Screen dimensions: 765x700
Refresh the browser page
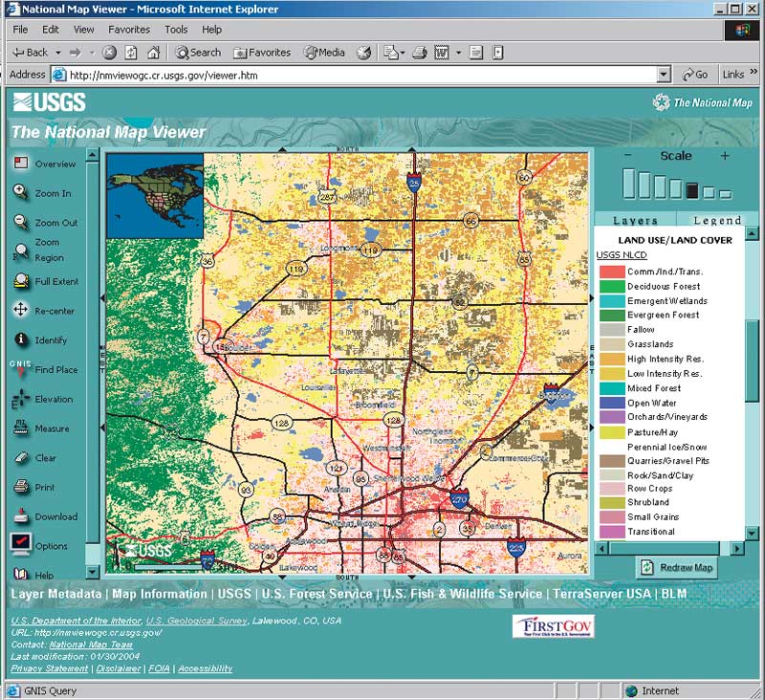(x=131, y=53)
